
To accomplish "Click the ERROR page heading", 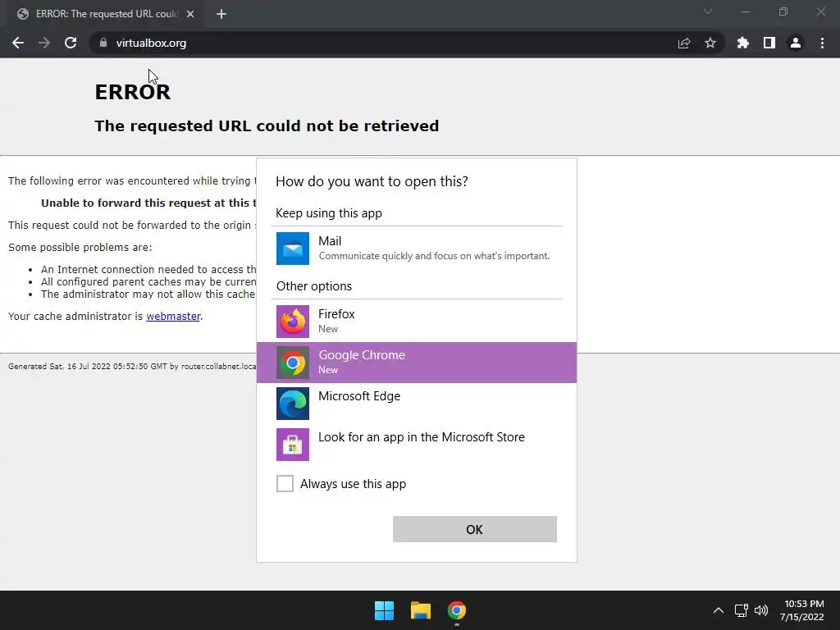I will pyautogui.click(x=133, y=92).
